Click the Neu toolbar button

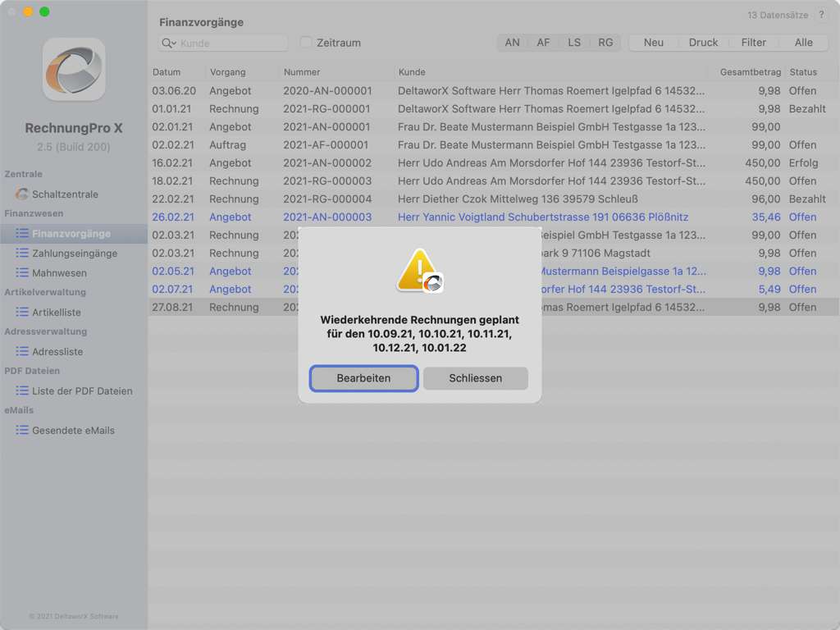click(x=654, y=43)
